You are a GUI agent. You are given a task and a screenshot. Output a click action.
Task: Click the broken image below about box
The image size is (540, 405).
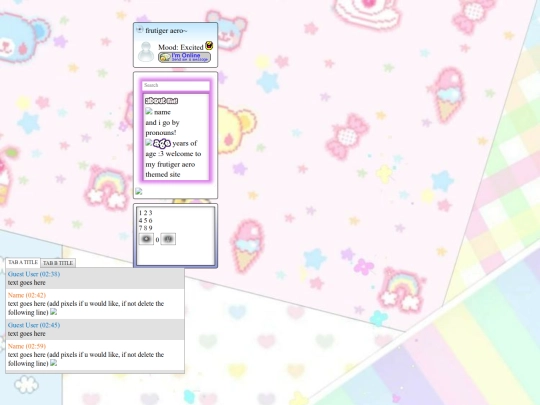pos(139,191)
